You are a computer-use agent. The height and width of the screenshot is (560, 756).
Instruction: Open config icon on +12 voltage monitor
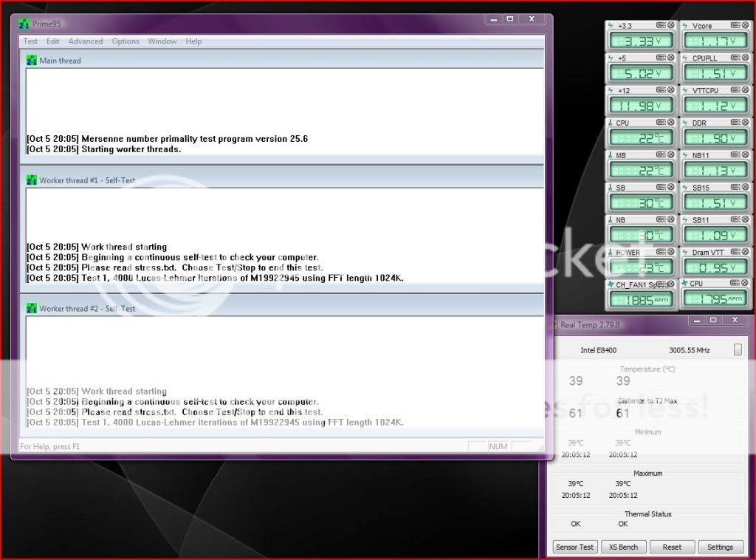(661, 89)
